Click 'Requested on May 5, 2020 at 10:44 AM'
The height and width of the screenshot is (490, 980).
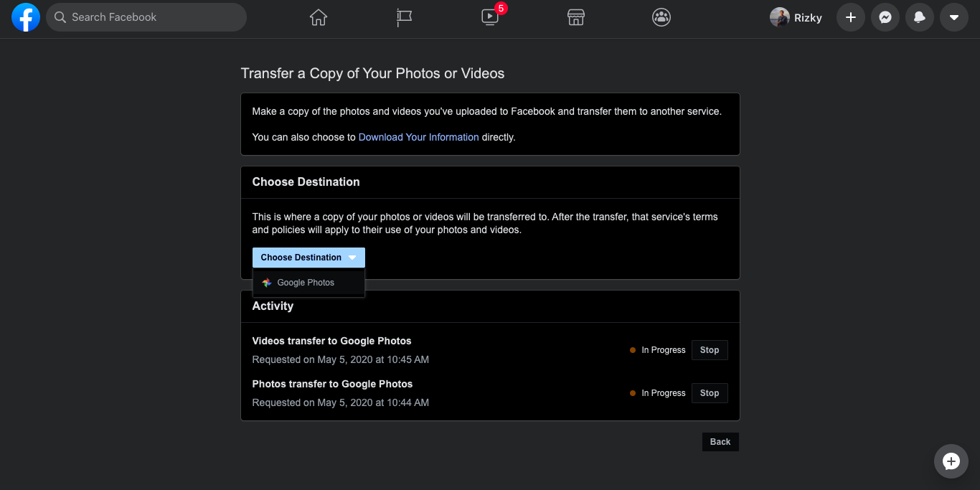341,402
